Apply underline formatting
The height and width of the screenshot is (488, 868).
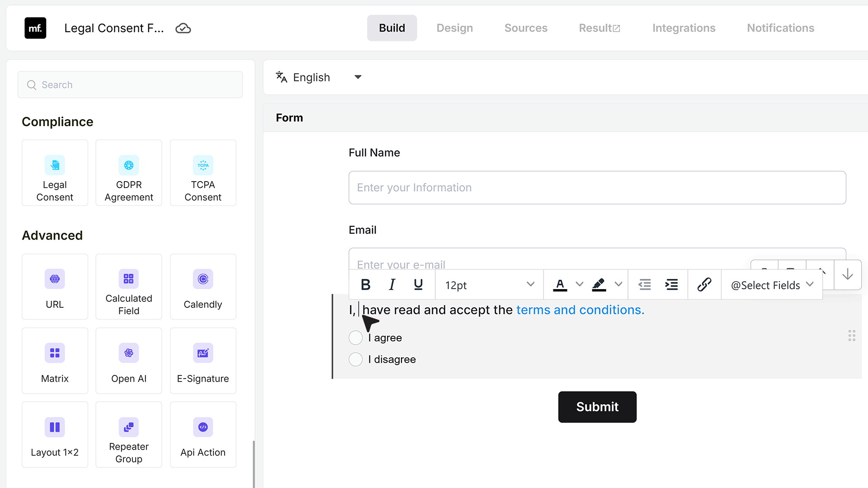(418, 285)
